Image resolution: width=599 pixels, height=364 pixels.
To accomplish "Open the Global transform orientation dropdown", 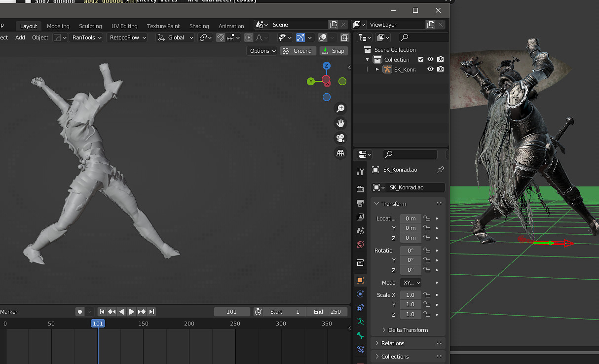I will [x=176, y=37].
